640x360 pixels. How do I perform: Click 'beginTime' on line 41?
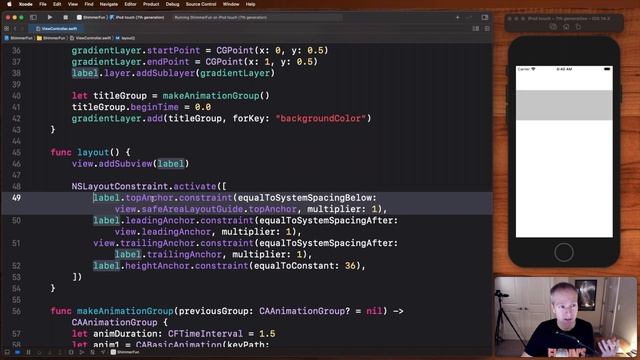(x=154, y=107)
